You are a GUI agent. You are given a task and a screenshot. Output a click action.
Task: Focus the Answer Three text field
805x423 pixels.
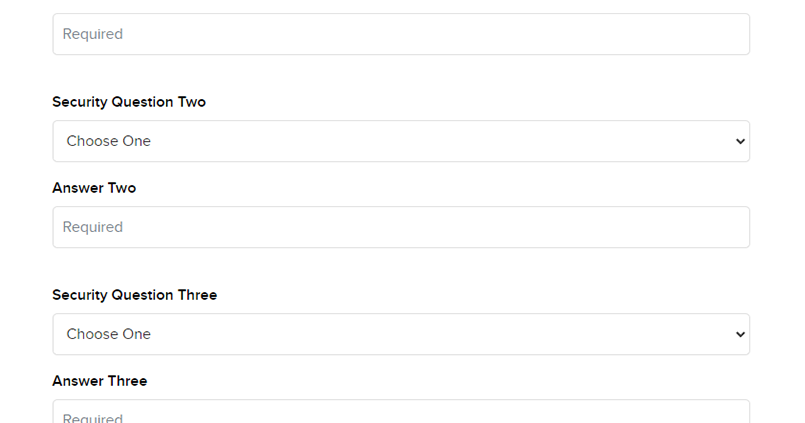[x=400, y=413]
